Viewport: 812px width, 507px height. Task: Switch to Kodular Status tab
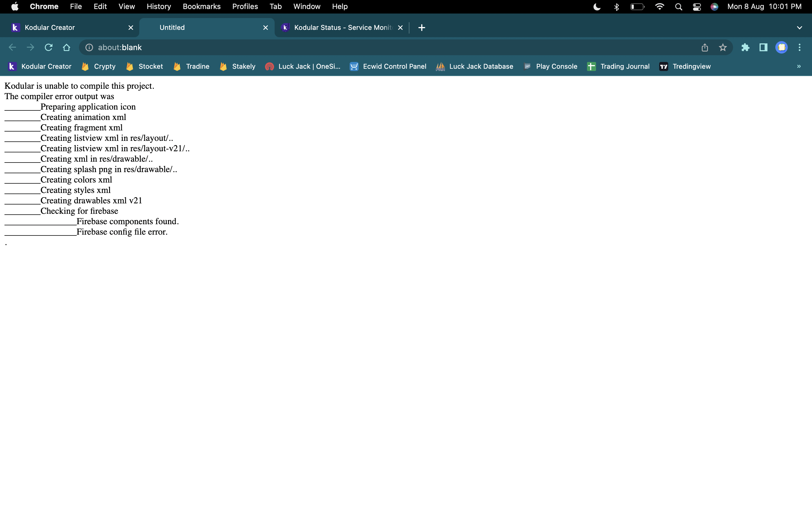[x=342, y=28]
